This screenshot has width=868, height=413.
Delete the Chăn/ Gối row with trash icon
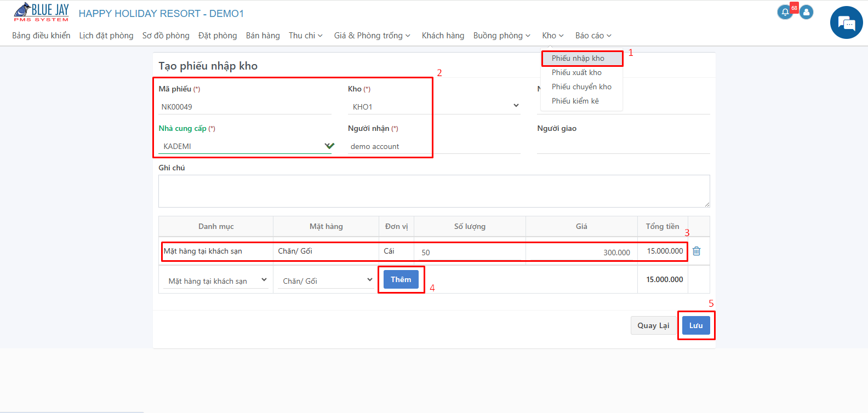[x=696, y=251]
